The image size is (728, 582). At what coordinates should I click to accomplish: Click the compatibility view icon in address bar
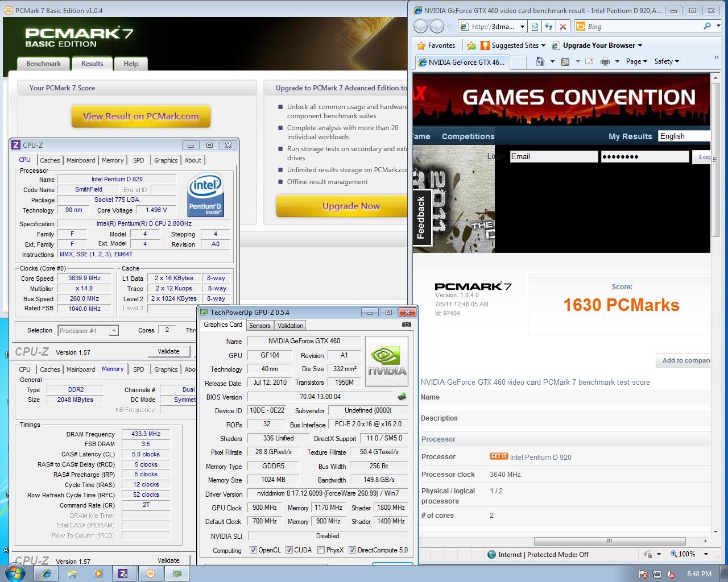pos(535,26)
